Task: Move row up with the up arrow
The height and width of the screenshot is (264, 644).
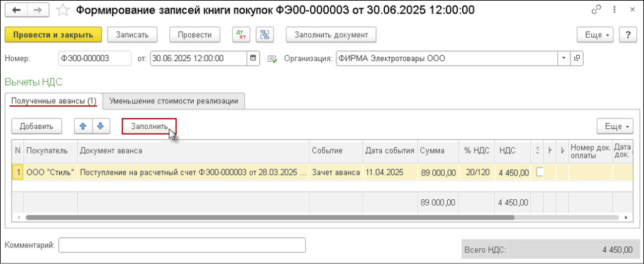Action: click(82, 126)
